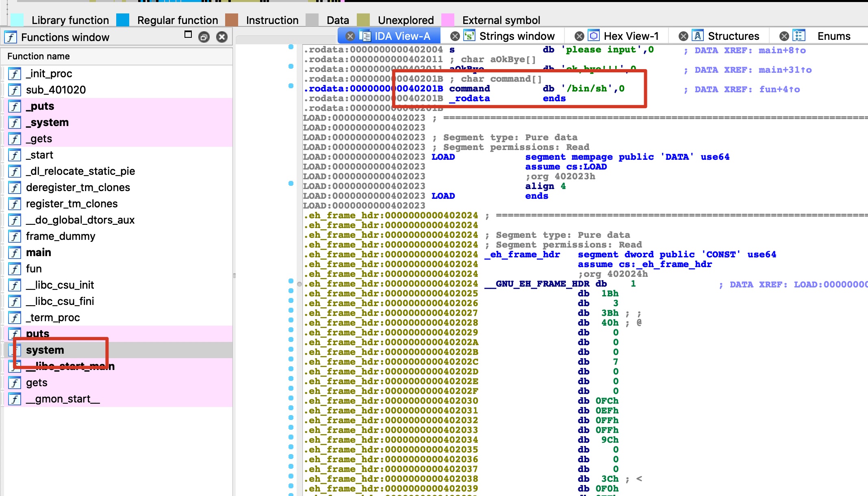Image resolution: width=868 pixels, height=496 pixels.
Task: Open the Structures tab
Action: click(733, 36)
